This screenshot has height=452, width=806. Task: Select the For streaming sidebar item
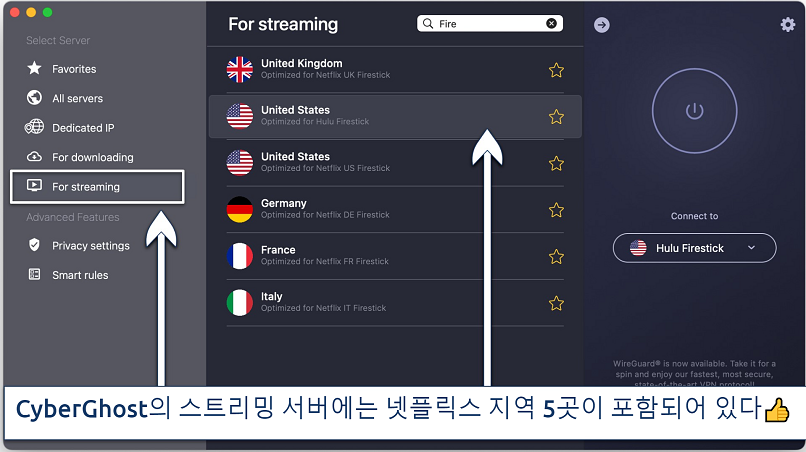pos(97,187)
